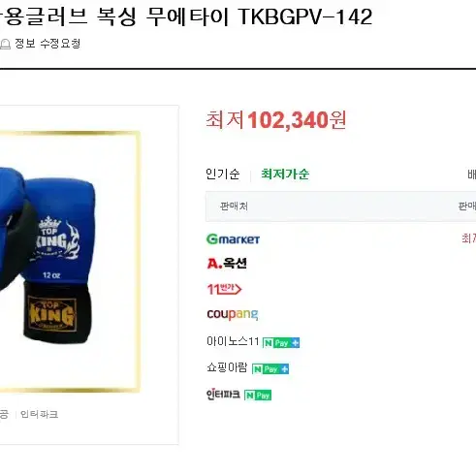Click N Pay badge beside Interpark logo

tap(258, 395)
